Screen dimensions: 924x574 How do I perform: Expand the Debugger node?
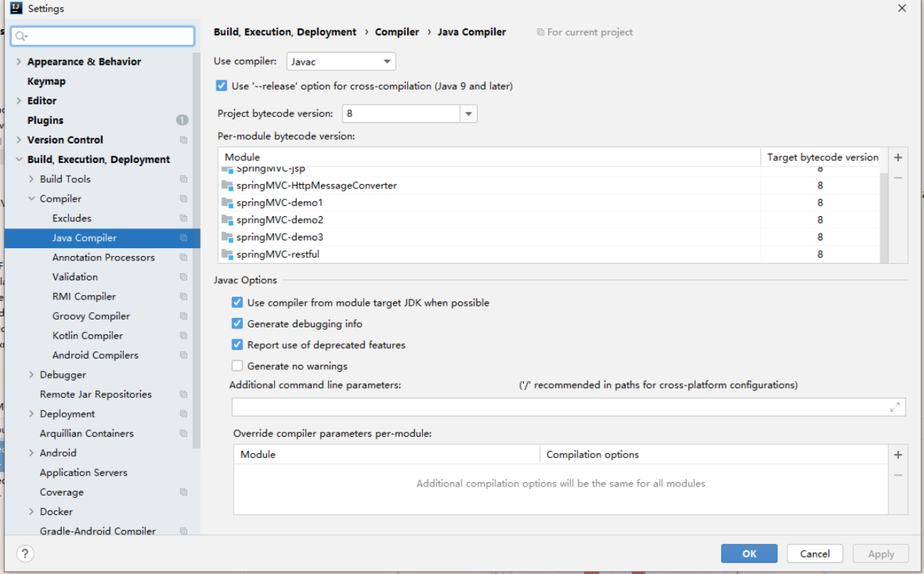31,375
